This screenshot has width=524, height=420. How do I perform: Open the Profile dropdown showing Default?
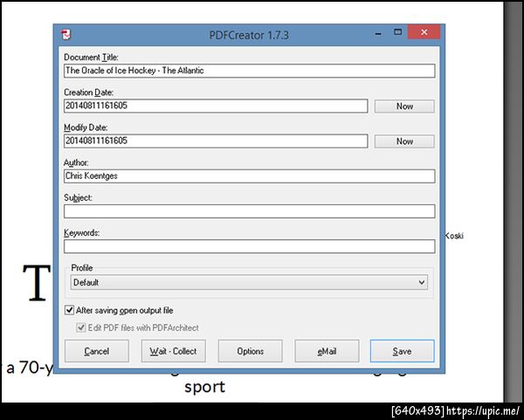[249, 282]
